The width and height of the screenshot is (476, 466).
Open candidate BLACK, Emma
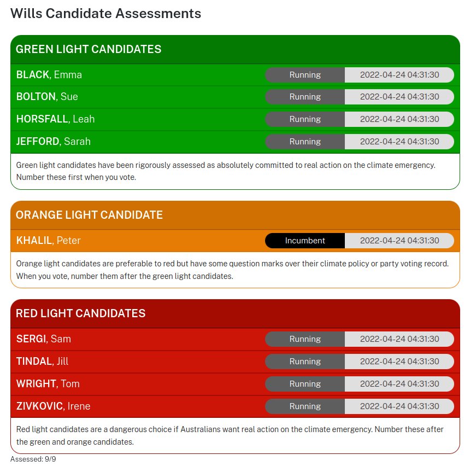[x=49, y=75]
